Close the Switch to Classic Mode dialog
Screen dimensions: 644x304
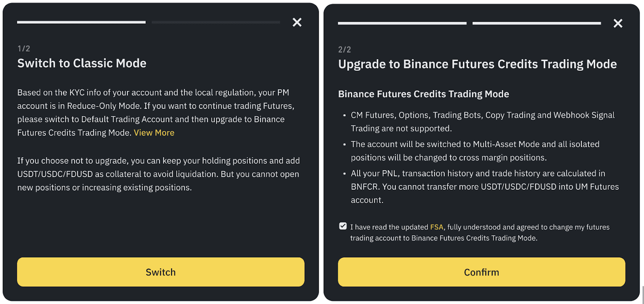pos(297,23)
